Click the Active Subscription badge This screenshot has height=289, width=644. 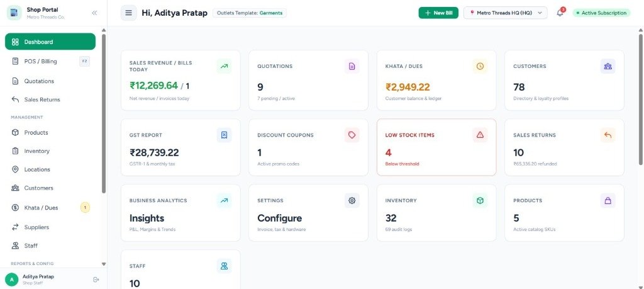click(x=601, y=13)
